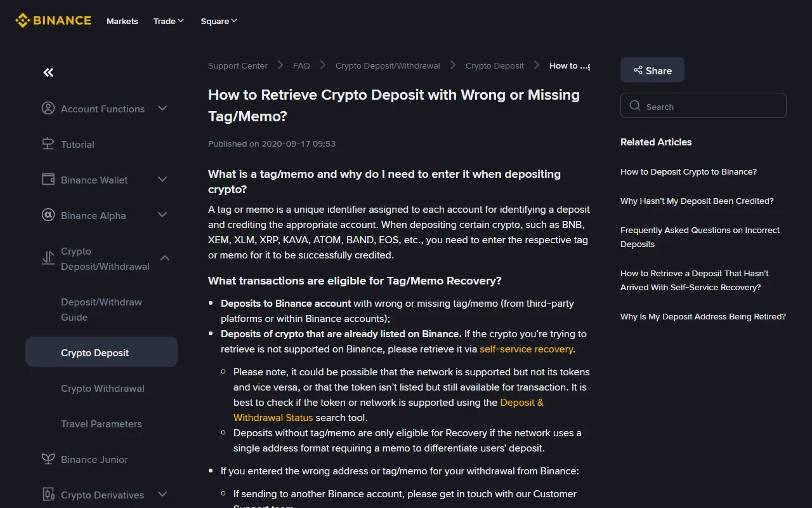Click the 'What transactions are eligible' heading

[355, 281]
